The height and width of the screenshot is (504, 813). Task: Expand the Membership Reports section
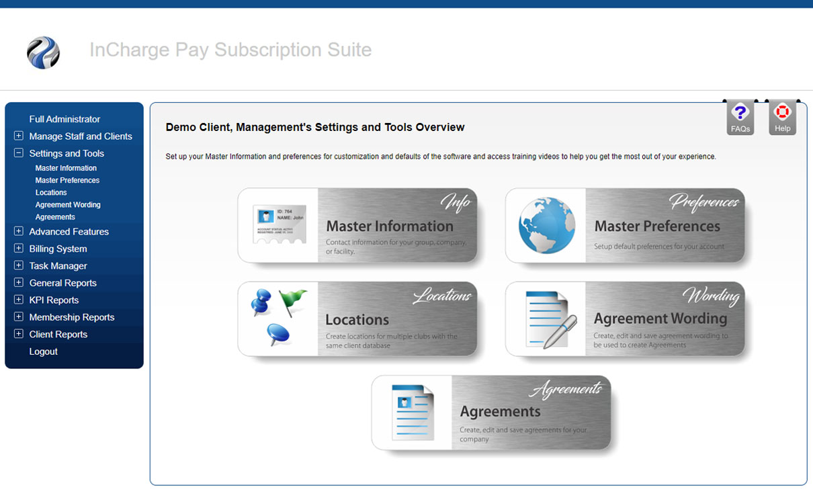tap(18, 317)
